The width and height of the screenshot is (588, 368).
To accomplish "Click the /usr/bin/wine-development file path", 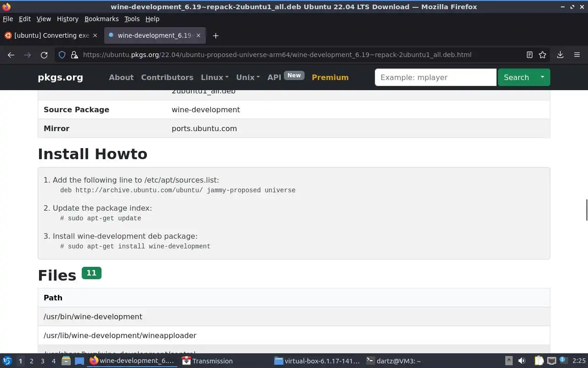I will coord(93,316).
